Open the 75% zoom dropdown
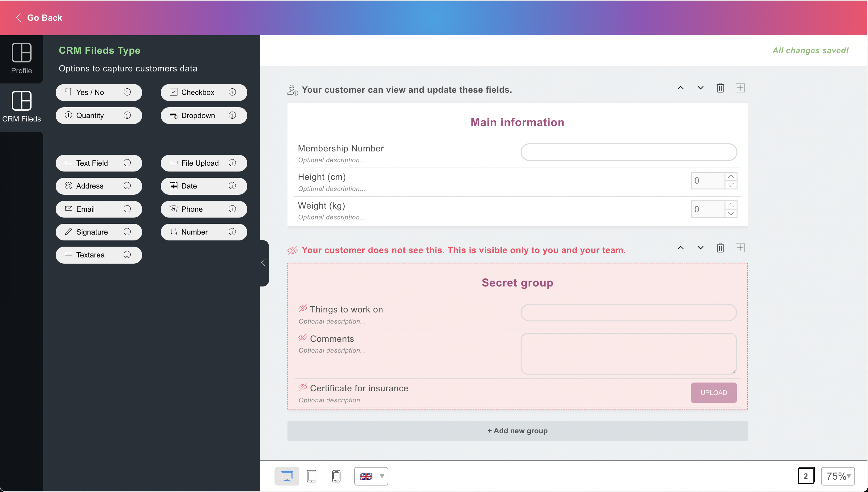The height and width of the screenshot is (492, 868). pyautogui.click(x=838, y=476)
